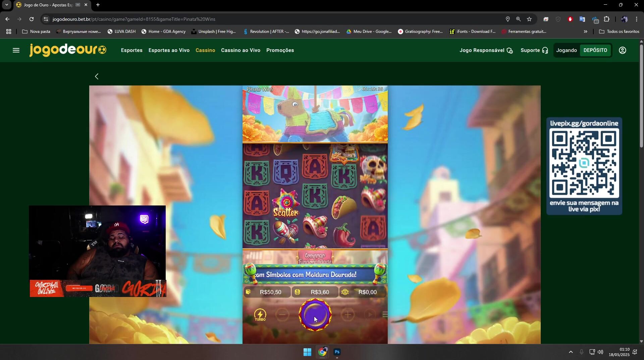Image resolution: width=644 pixels, height=360 pixels.
Task: Open the Esportes section
Action: [131, 50]
